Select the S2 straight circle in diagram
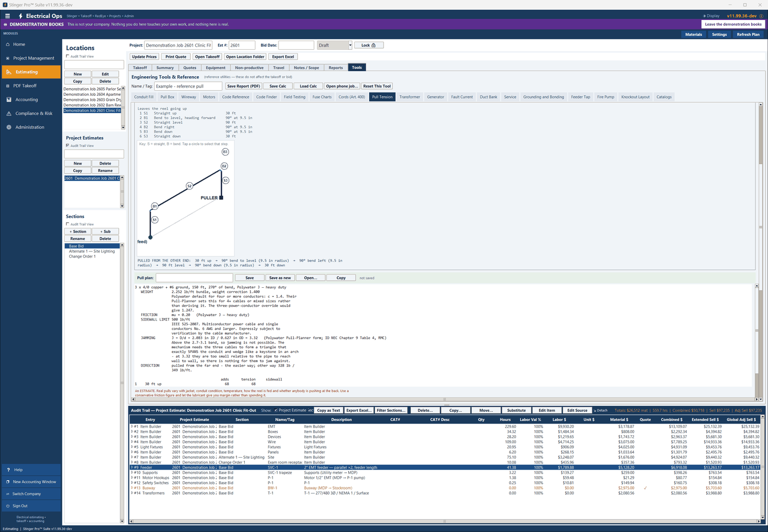Viewport: 768px width, 532px height. [189, 186]
